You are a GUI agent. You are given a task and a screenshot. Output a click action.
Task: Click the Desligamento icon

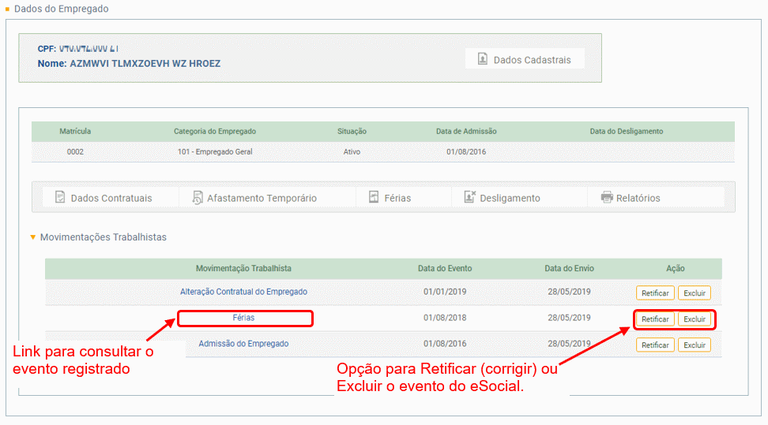(x=470, y=198)
